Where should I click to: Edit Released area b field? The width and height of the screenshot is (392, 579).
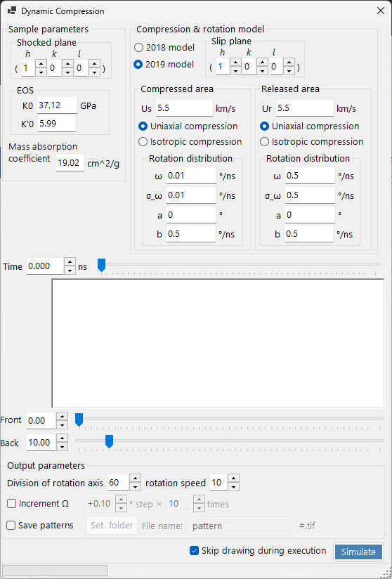pyautogui.click(x=309, y=234)
